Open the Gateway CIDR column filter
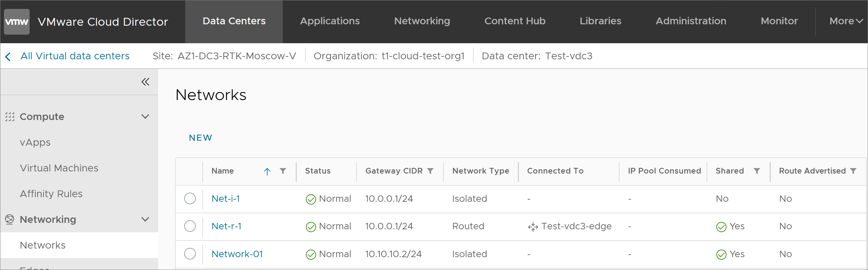The image size is (868, 270). coord(430,171)
